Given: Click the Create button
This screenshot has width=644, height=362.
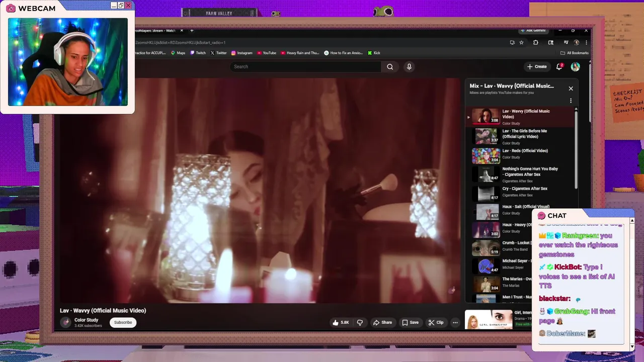Looking at the screenshot, I should point(537,66).
